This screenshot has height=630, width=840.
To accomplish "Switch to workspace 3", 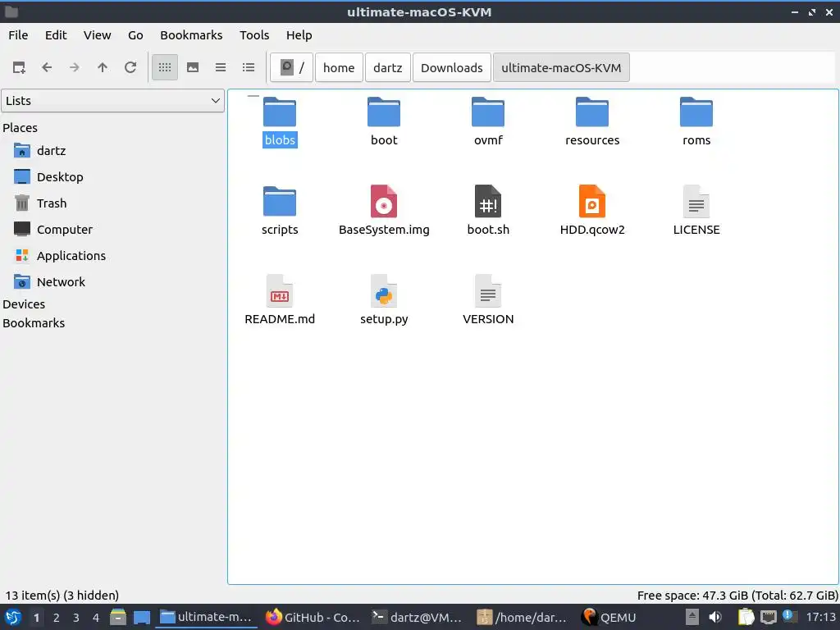I will click(x=76, y=618).
